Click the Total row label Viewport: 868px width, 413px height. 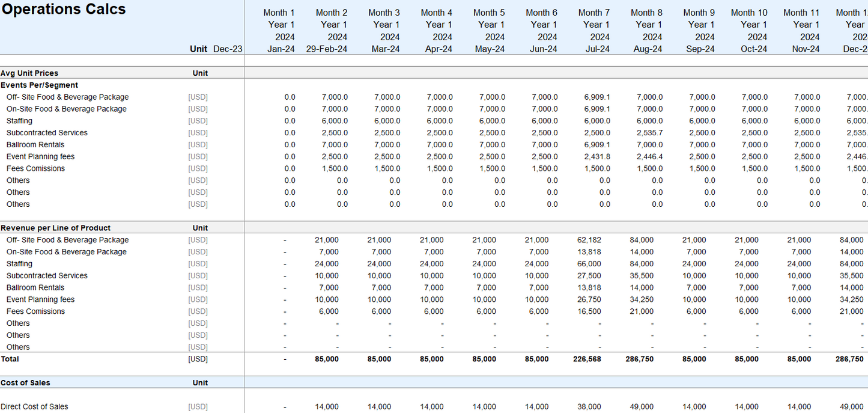(x=10, y=359)
